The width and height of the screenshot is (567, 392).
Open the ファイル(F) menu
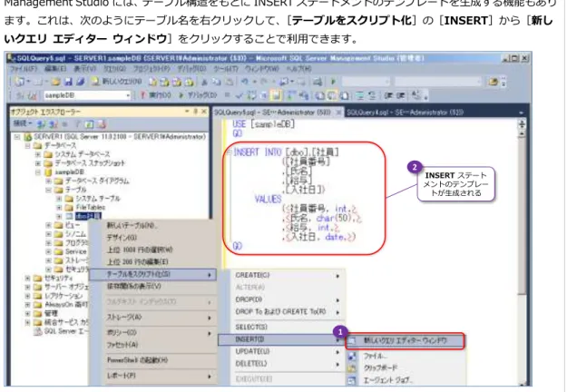pos(24,69)
